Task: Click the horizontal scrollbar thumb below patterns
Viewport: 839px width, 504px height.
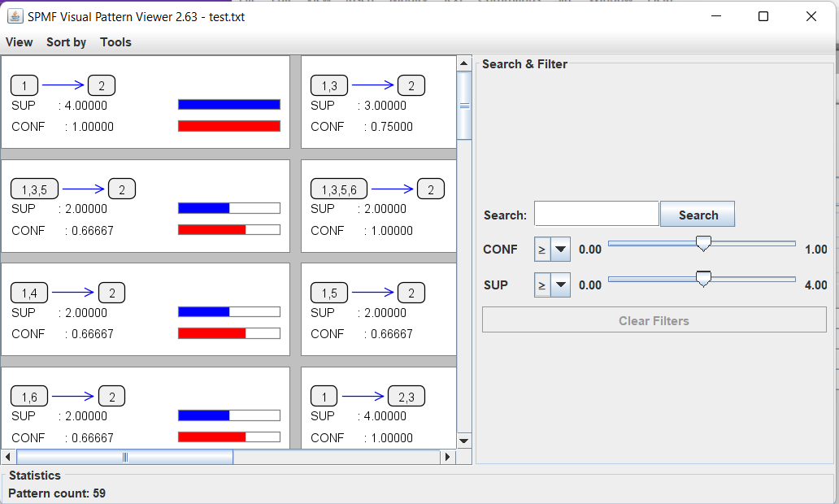Action: click(124, 457)
